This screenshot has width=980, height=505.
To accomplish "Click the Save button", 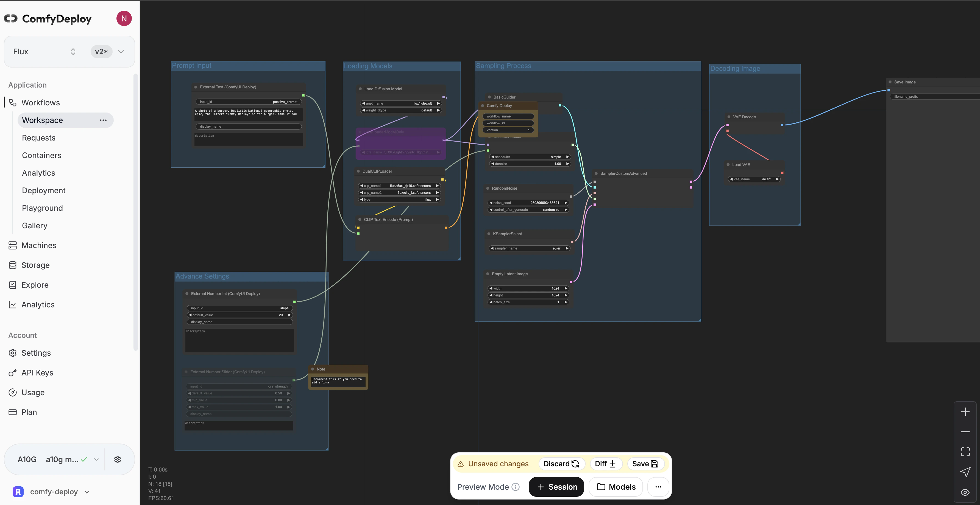I will [x=646, y=464].
